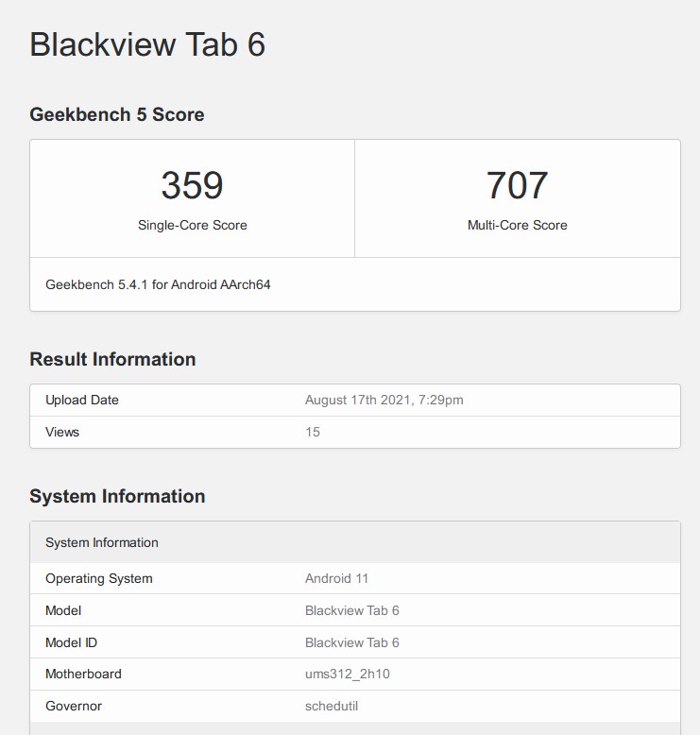
Task: Click the 'Model ID' row label
Action: 71,642
